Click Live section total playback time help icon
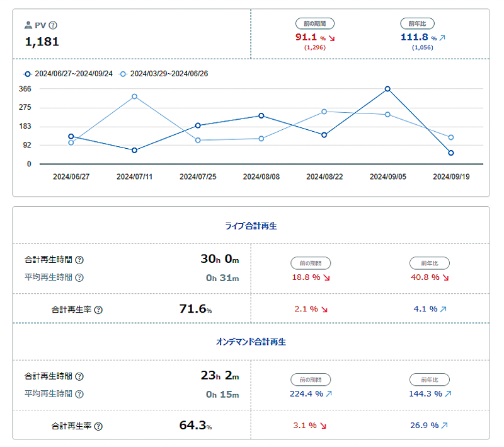504x447 pixels. coord(79,260)
